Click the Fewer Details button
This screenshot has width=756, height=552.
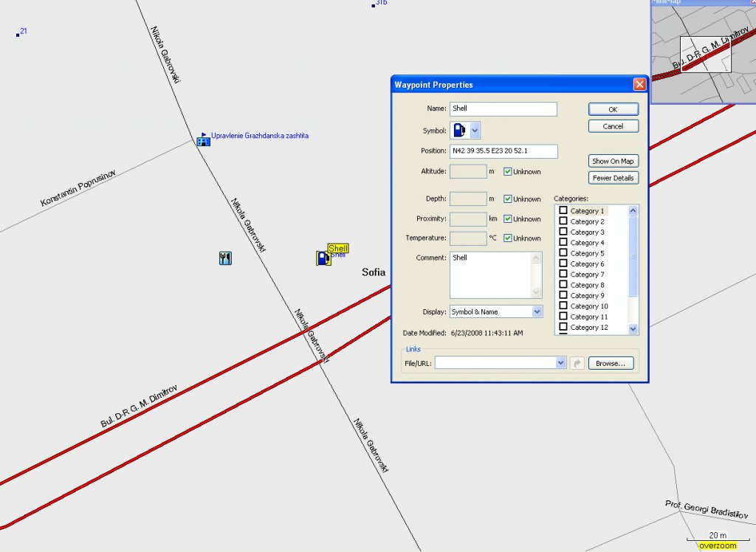[x=613, y=178]
